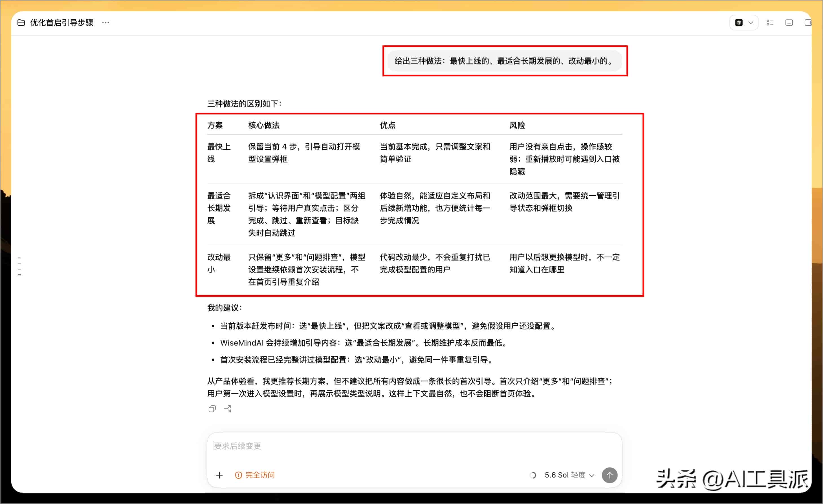Click the 核心做法 column header
Image resolution: width=823 pixels, height=504 pixels.
tap(264, 125)
